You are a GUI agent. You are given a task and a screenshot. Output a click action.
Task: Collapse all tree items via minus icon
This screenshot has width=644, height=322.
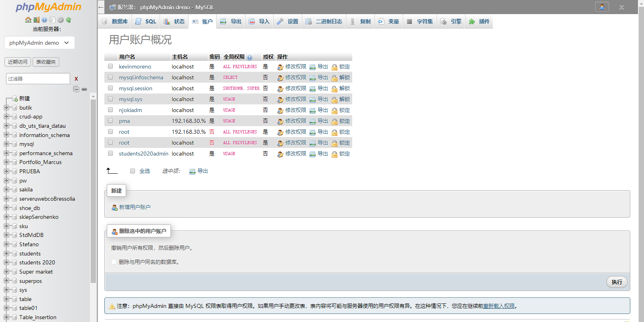pos(76,89)
